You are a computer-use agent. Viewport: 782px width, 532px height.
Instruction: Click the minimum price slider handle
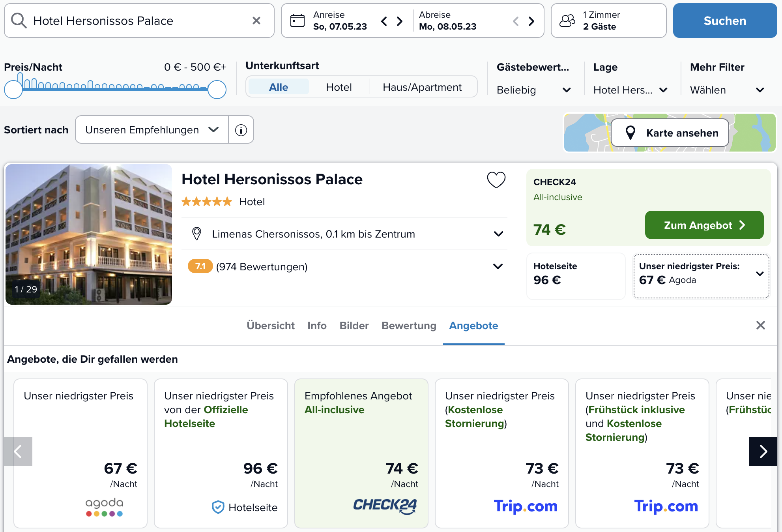13,90
